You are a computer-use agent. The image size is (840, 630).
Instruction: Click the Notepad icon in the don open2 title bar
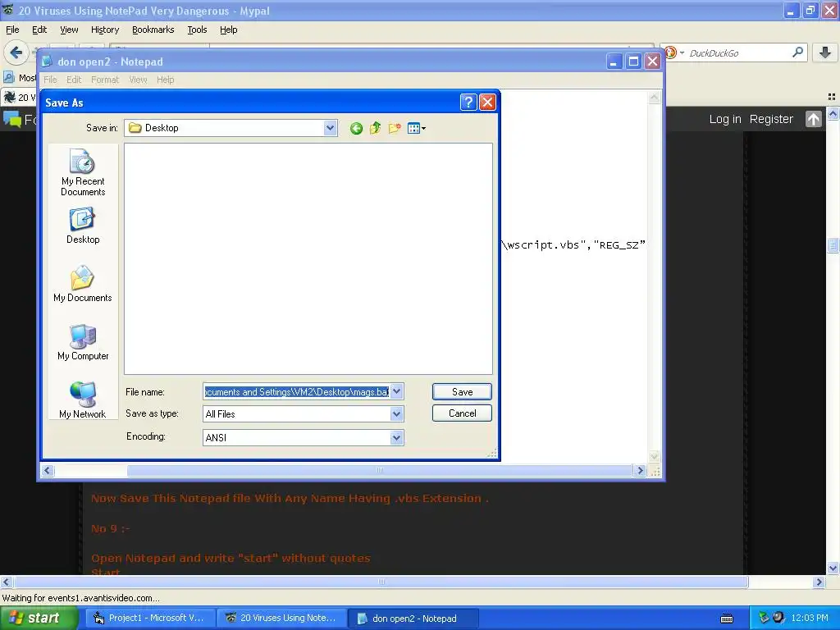[x=47, y=62]
